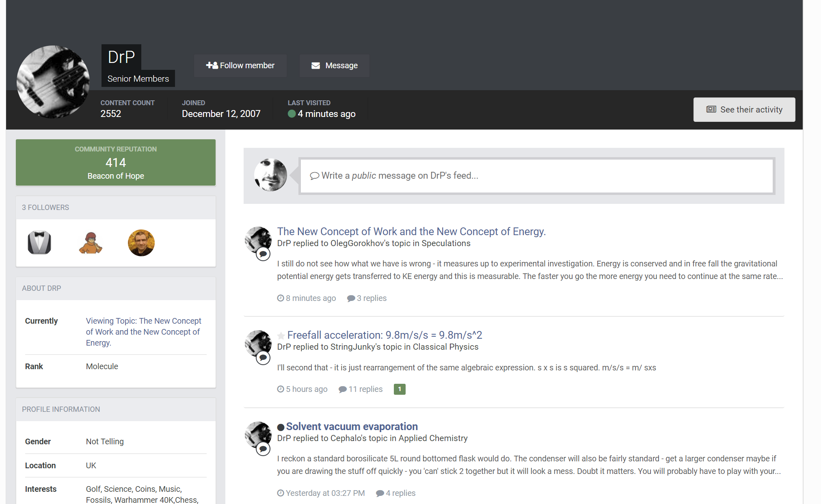821x504 pixels.
Task: Click the avatar beside Freefall acceleration post
Action: 257,342
